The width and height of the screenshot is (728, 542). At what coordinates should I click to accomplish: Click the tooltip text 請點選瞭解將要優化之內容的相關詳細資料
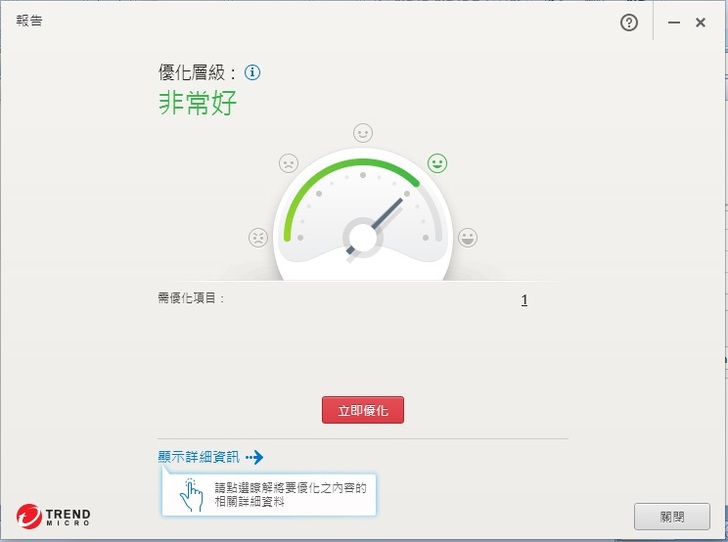(290, 495)
